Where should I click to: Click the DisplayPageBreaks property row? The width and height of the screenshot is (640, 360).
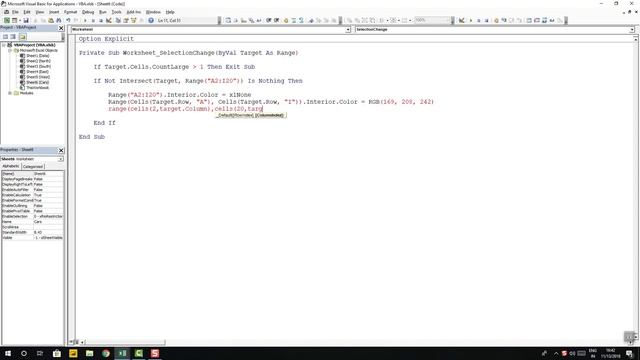tap(33, 179)
